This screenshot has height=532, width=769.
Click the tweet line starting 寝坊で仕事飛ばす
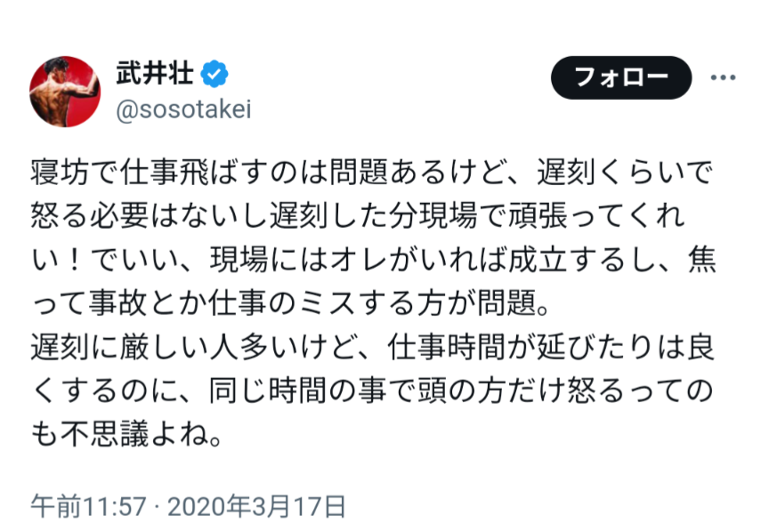coord(371,173)
